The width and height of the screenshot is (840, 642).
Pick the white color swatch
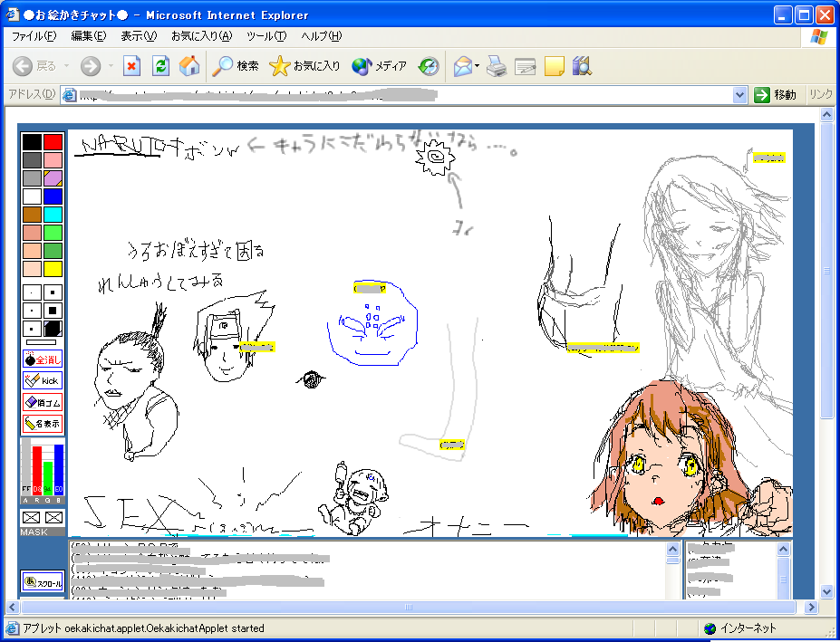tap(32, 196)
